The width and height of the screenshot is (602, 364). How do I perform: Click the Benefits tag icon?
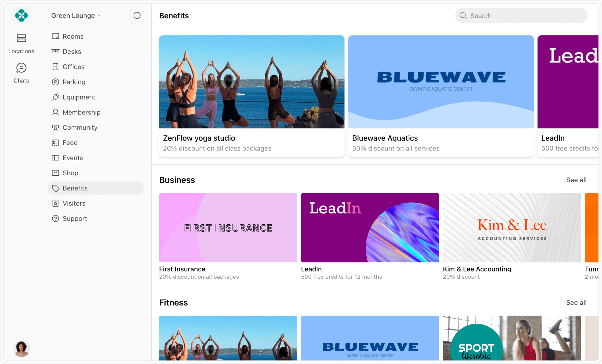(x=55, y=188)
